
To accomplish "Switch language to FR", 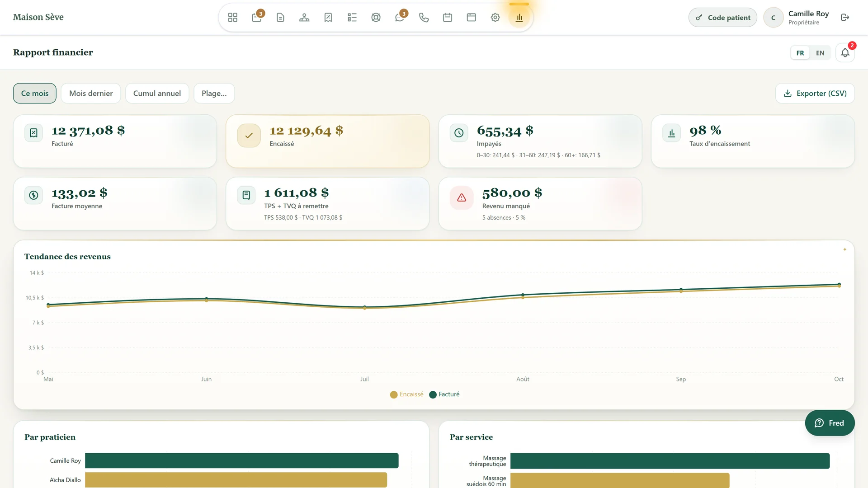I will (800, 53).
